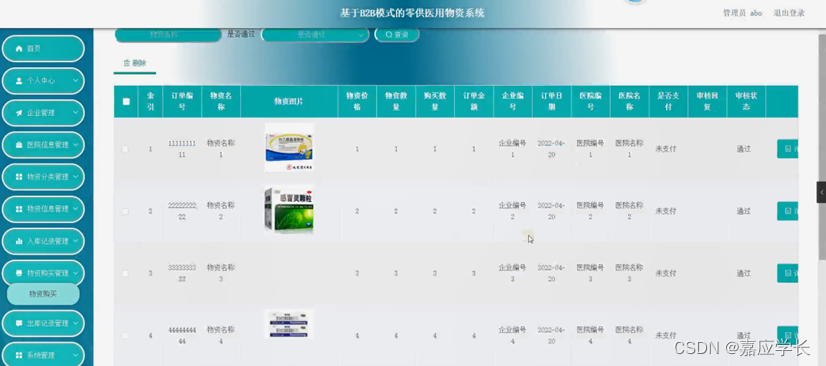Click the 是否支付 column header
Screen dimensions: 826x366
click(x=668, y=101)
